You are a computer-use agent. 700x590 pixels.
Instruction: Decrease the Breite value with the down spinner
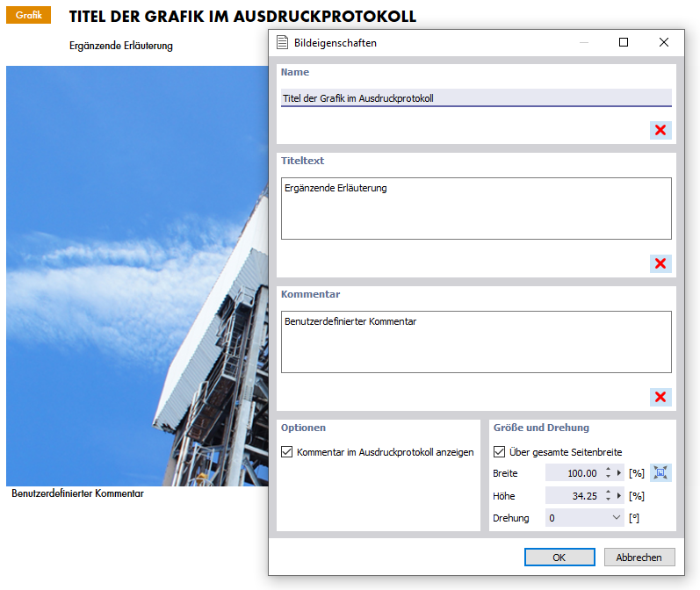(608, 476)
